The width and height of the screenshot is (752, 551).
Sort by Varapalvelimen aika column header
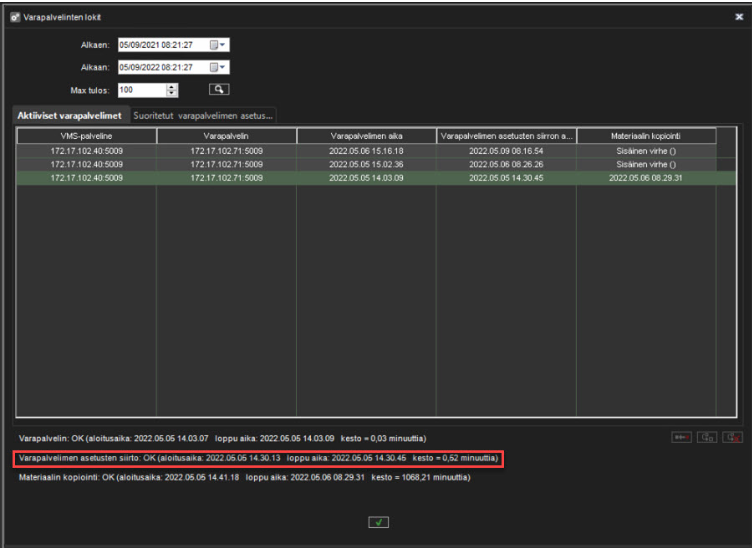click(x=366, y=136)
